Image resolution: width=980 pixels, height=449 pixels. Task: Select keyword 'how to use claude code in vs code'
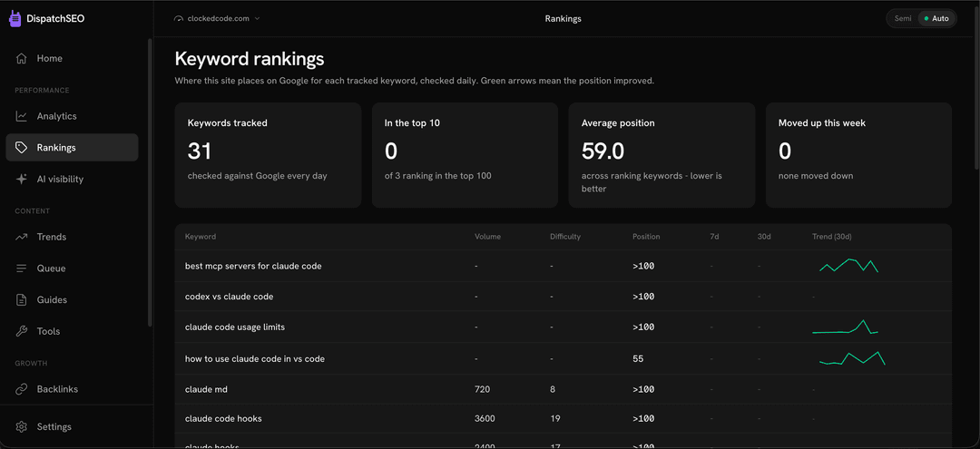pos(255,359)
